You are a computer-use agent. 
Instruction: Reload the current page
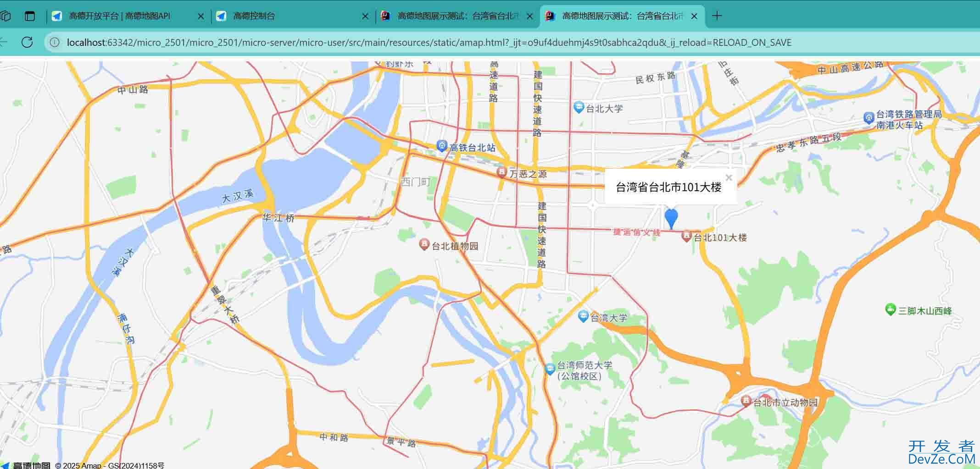click(27, 42)
